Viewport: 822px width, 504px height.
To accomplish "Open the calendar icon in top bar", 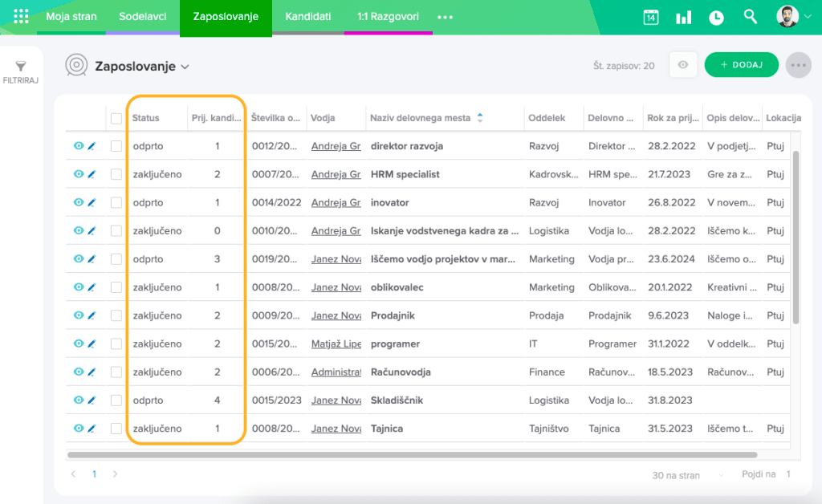I will (x=651, y=17).
